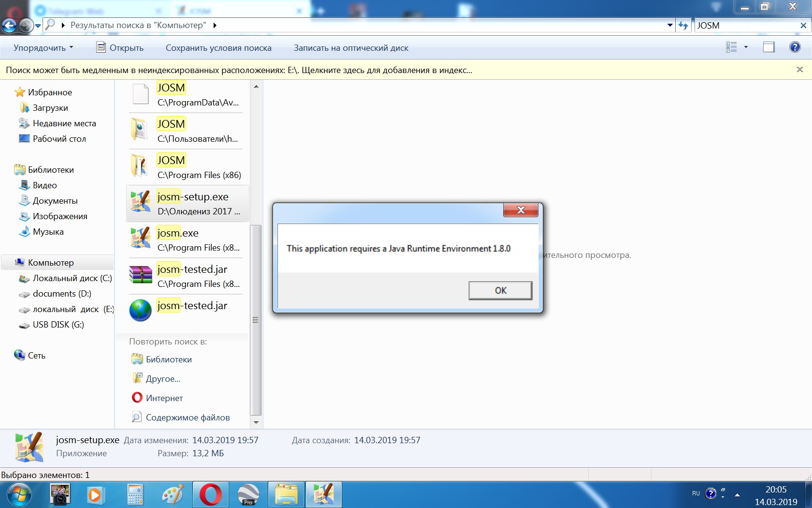The width and height of the screenshot is (812, 508).
Task: Select josm-tested.jar with WinRAR icon
Action: click(x=188, y=276)
